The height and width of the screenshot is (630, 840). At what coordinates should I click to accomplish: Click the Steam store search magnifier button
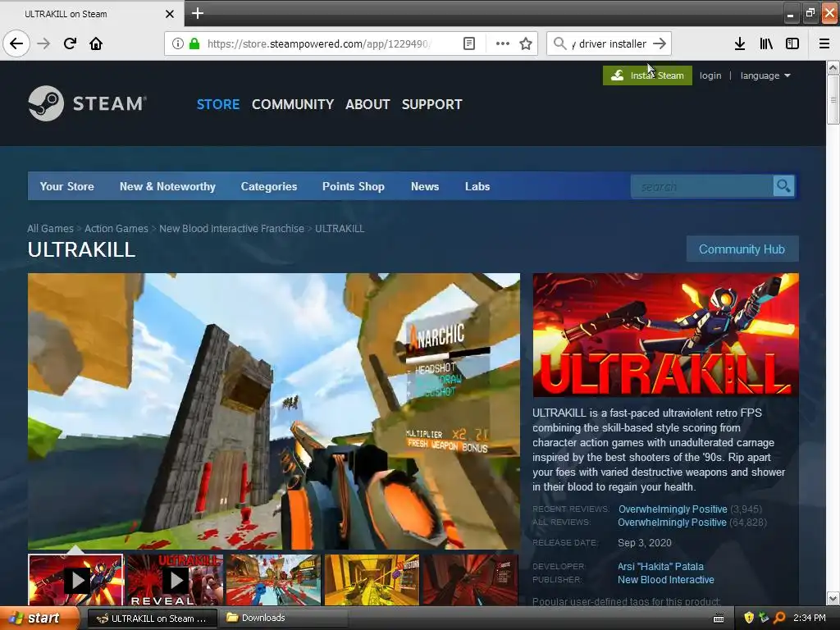pos(783,186)
